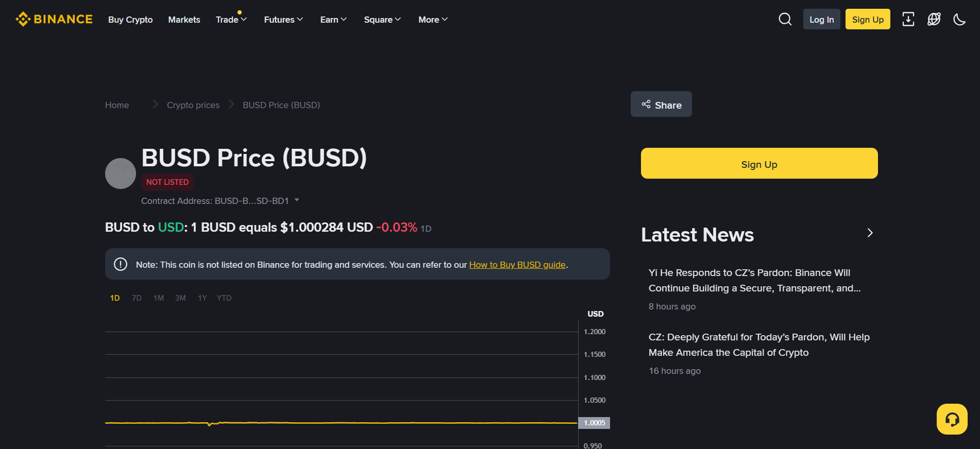The image size is (980, 449).
Task: Expand the Trade menu
Action: (231, 20)
